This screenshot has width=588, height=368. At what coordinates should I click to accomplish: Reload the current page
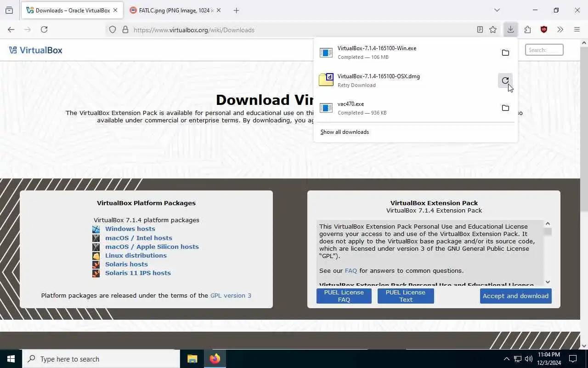(x=44, y=29)
